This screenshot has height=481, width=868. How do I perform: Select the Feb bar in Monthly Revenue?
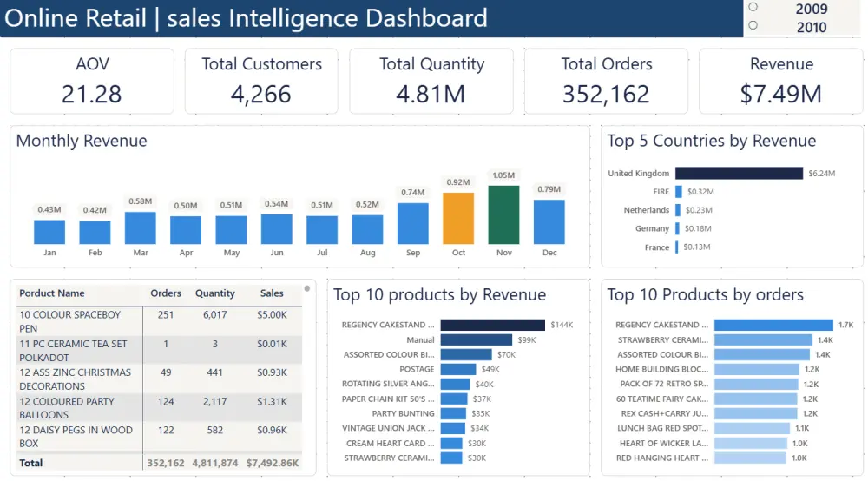point(95,233)
